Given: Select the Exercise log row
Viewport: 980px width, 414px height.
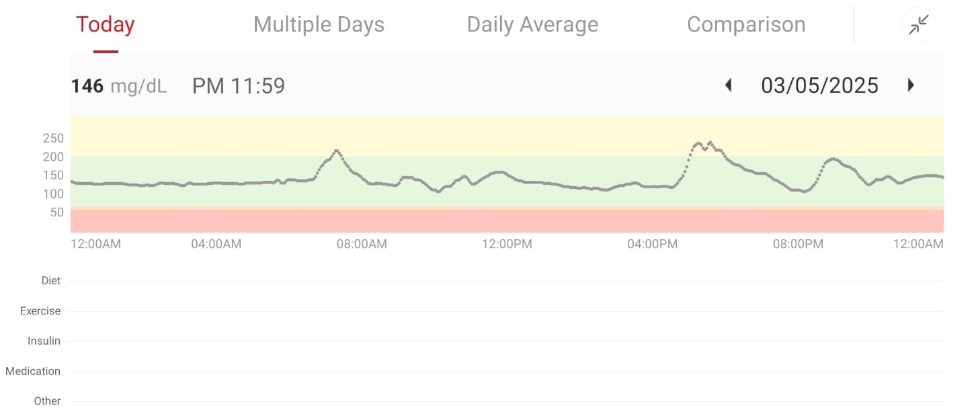Looking at the screenshot, I should tap(504, 311).
